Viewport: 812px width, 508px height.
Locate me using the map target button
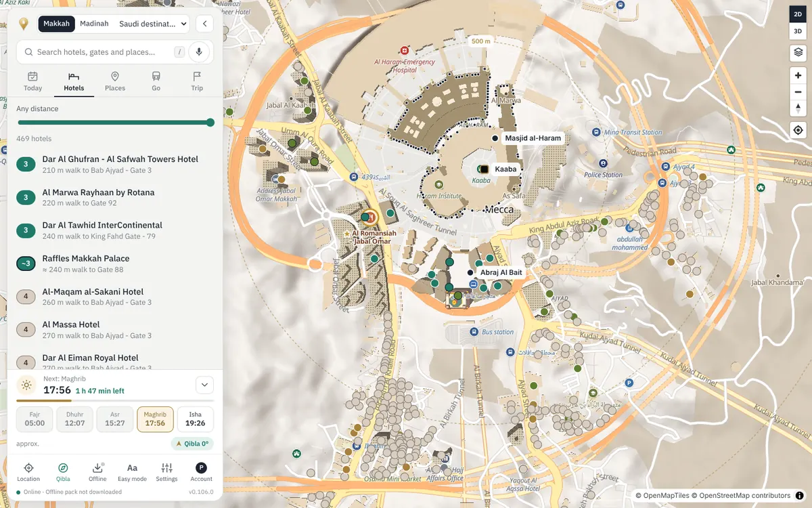[x=798, y=130]
